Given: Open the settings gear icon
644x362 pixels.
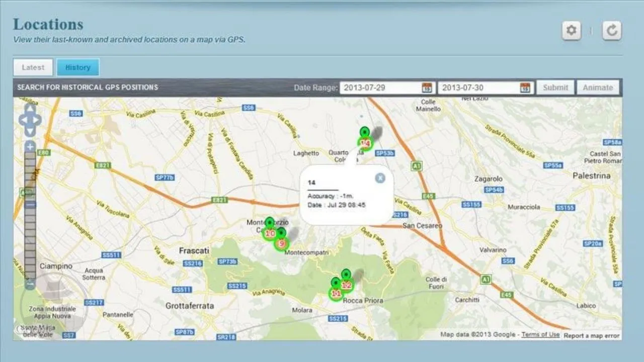Looking at the screenshot, I should (x=571, y=31).
